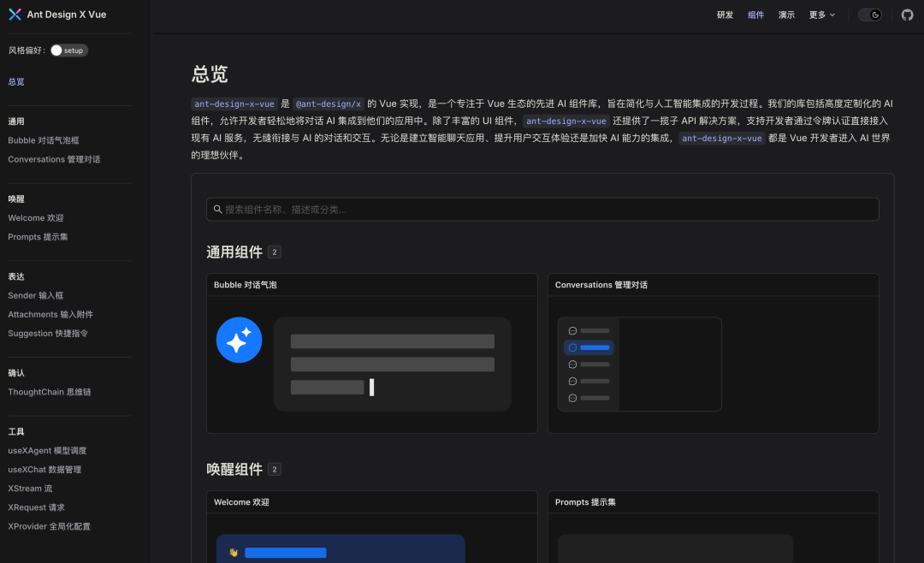
Task: Click the sparkle icon in Bubble preview
Action: (x=239, y=340)
